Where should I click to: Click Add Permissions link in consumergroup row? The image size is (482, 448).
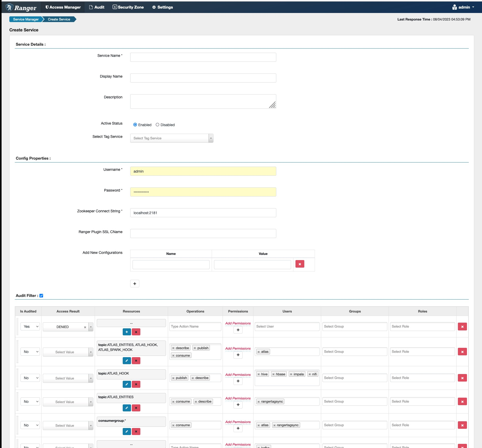click(x=238, y=422)
